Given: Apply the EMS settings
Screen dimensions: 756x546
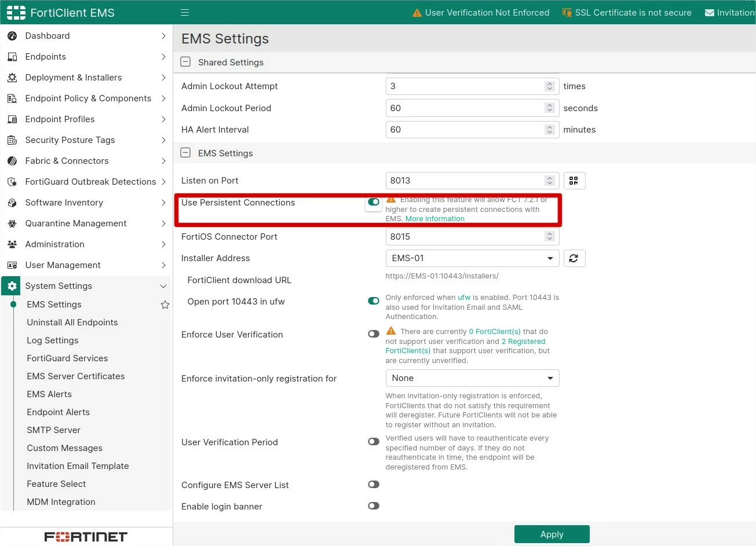Looking at the screenshot, I should 552,534.
